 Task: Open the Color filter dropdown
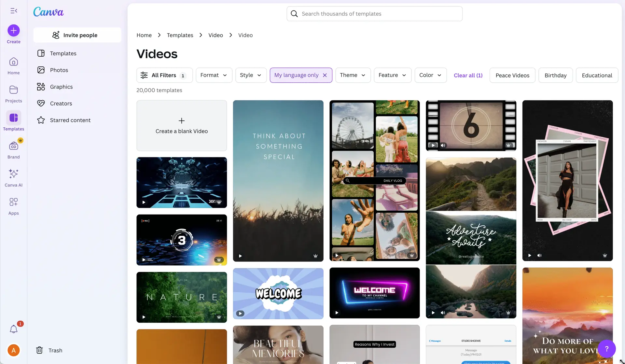tap(430, 75)
